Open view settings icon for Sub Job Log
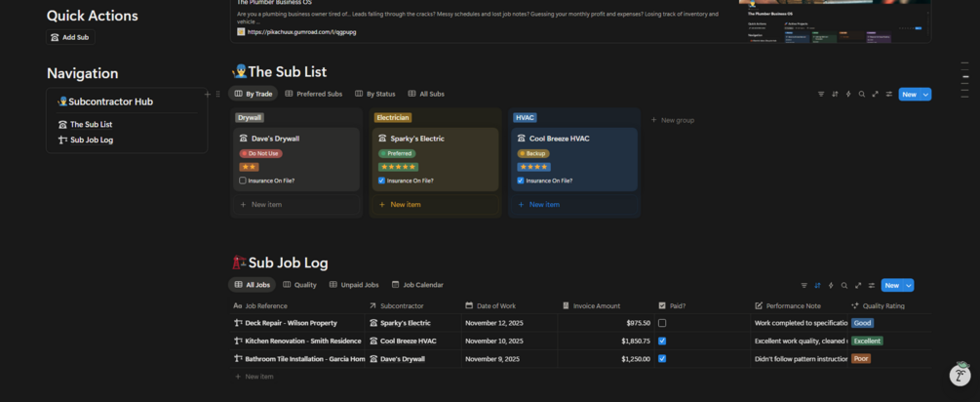 click(872, 286)
